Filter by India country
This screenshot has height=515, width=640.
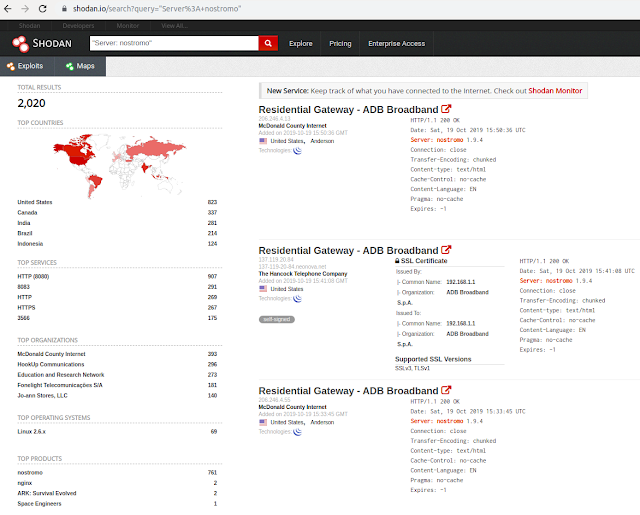coord(24,223)
